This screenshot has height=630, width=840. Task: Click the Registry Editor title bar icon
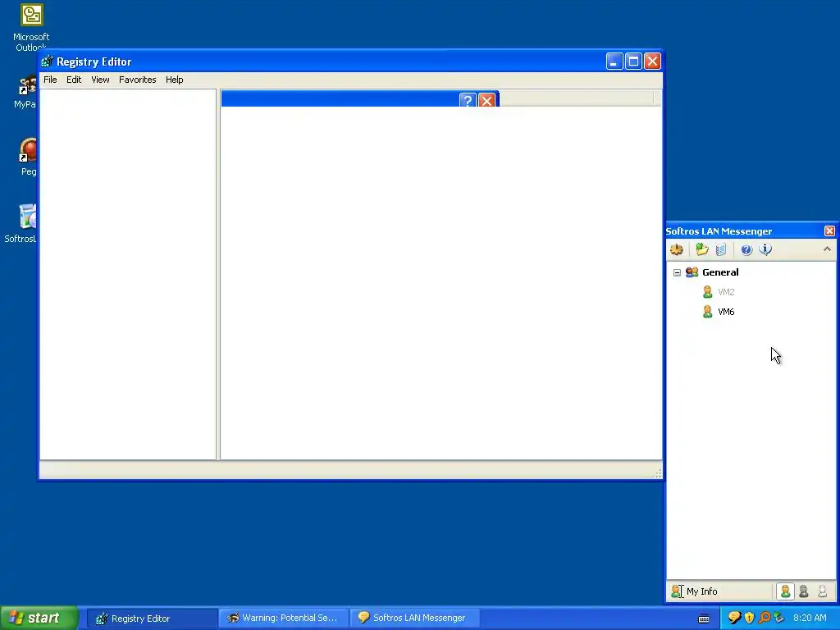pos(47,62)
